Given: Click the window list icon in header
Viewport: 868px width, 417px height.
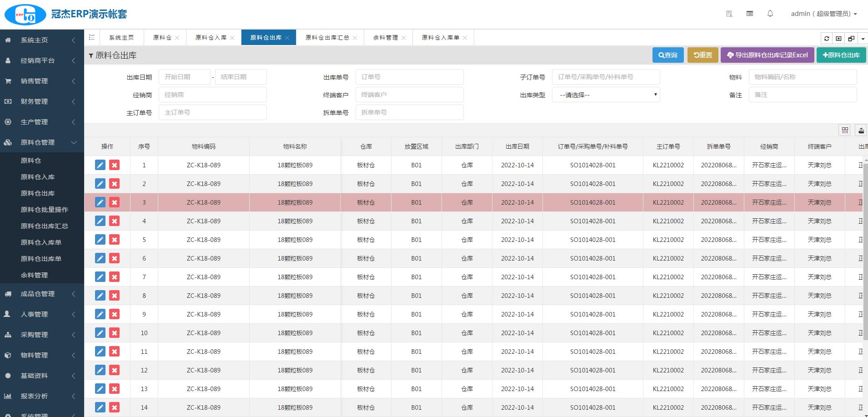Looking at the screenshot, I should coord(750,14).
